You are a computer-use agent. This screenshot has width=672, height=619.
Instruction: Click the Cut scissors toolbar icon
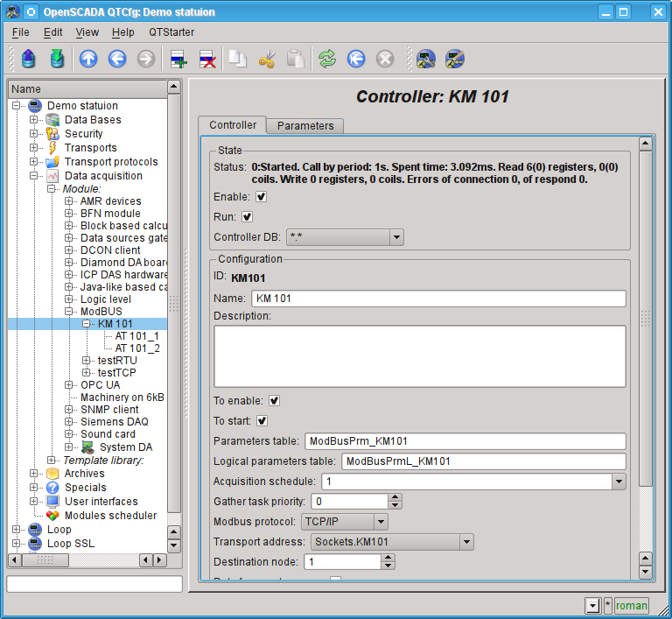(267, 59)
